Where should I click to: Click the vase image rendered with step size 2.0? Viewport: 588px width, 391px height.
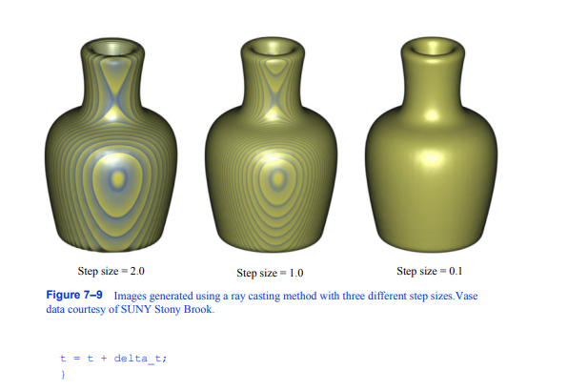[112, 144]
